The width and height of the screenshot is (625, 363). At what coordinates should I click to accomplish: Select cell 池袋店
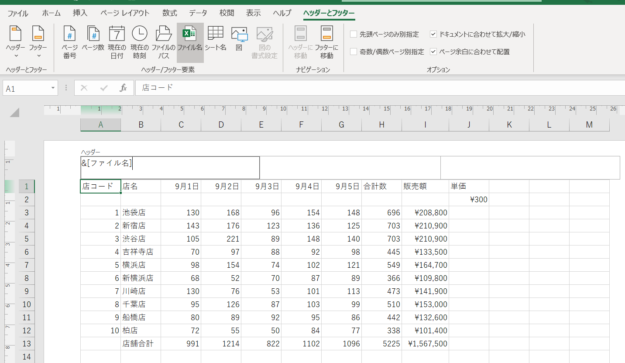(x=141, y=212)
